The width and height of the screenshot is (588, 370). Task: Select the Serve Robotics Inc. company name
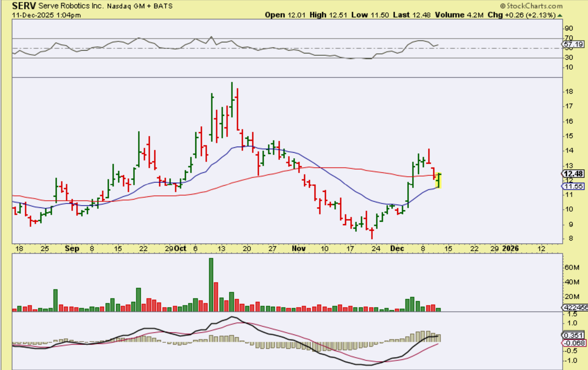(x=71, y=6)
